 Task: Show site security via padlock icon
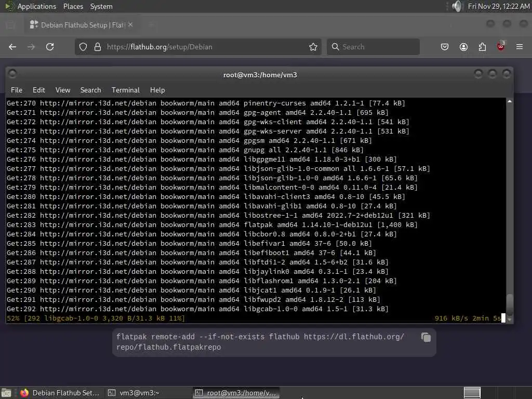[98, 47]
